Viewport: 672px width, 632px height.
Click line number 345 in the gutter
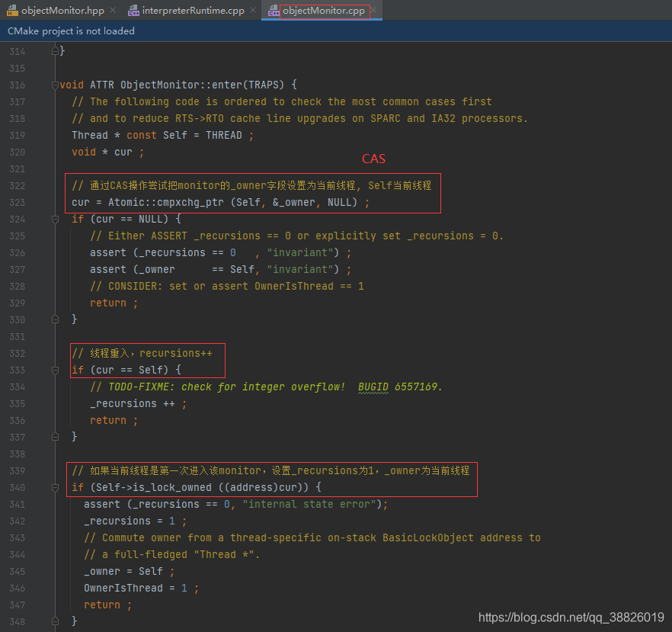coord(17,572)
